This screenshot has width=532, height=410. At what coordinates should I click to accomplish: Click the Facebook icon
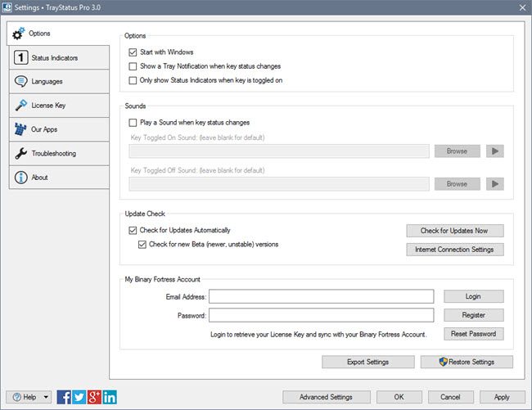[64, 397]
